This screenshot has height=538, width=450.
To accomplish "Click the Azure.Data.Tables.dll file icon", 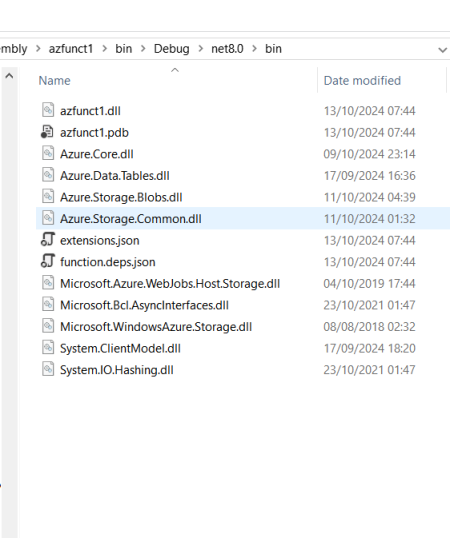I will pos(48,175).
